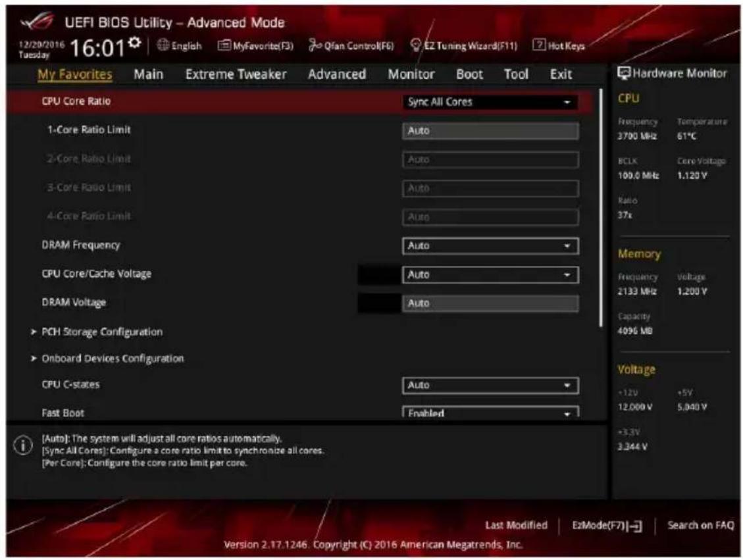The width and height of the screenshot is (743, 560).
Task: Click the +12V reading 12.000 V
Action: click(x=635, y=407)
